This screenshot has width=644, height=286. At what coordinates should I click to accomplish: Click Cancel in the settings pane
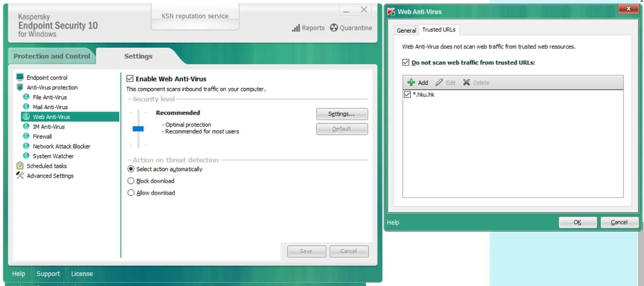[x=349, y=251]
